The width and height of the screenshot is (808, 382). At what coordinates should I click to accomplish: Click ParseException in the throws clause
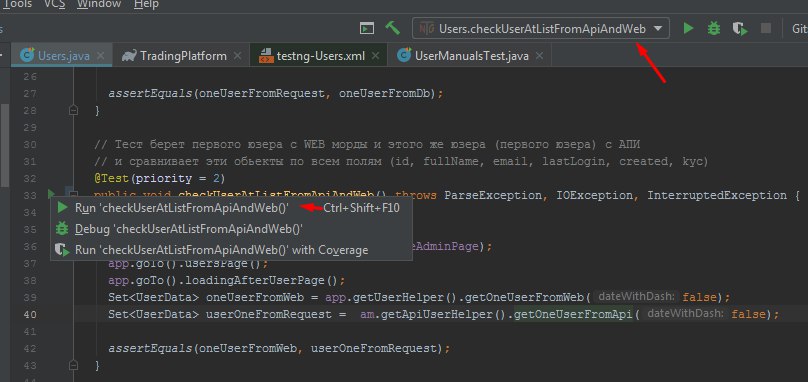tap(493, 195)
